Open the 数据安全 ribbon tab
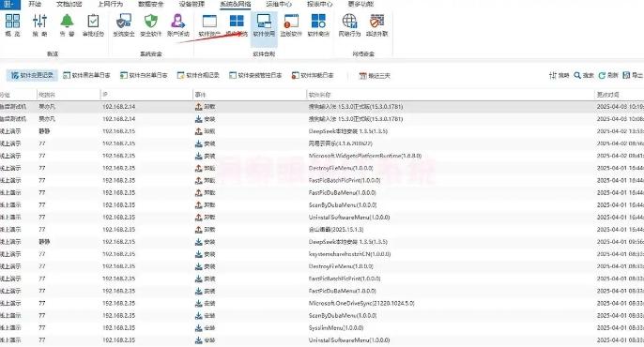This screenshot has height=347, width=644. tap(151, 4)
